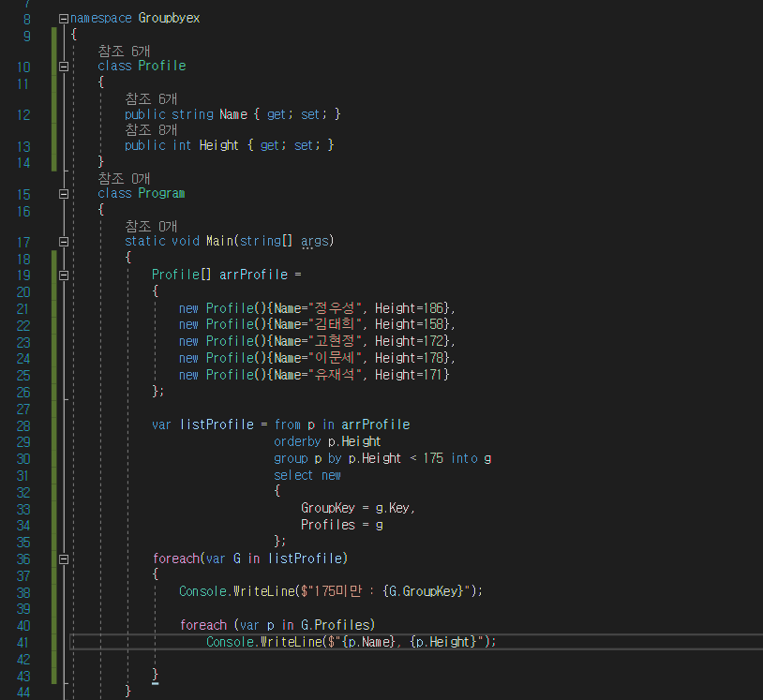This screenshot has width=763, height=700.
Task: Collapse the arrProfile array initializer block
Action: tap(64, 276)
